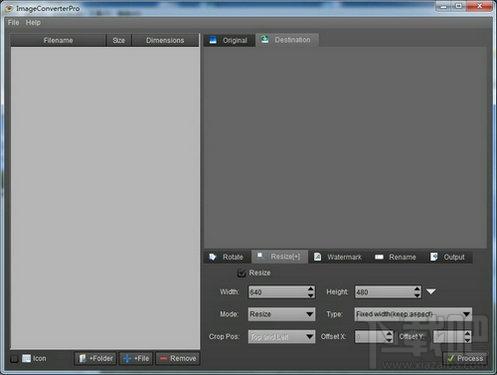Open the Output settings tab
The image size is (497, 375).
pyautogui.click(x=449, y=257)
